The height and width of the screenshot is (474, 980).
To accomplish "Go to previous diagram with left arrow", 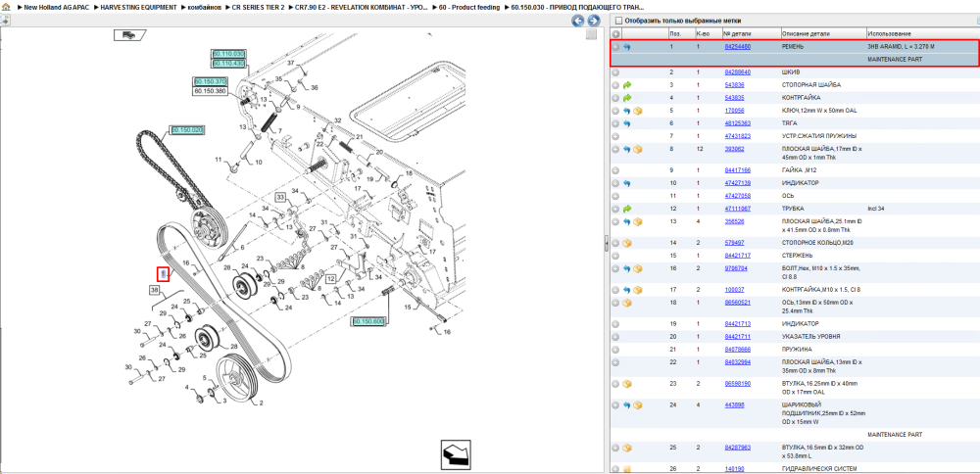I will coord(578,21).
